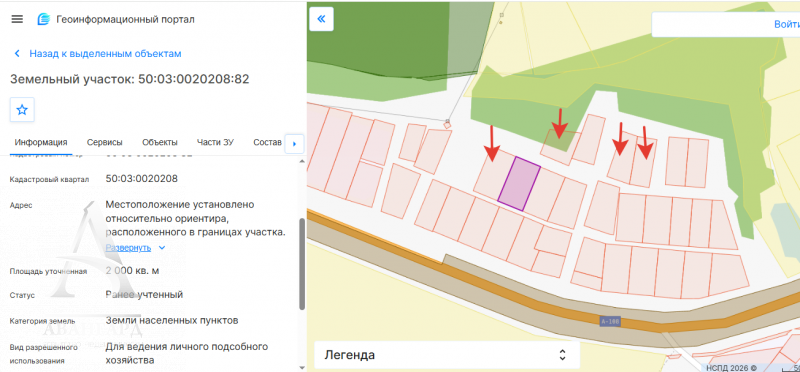Click the Геоинформационный портал logo icon

click(x=44, y=19)
